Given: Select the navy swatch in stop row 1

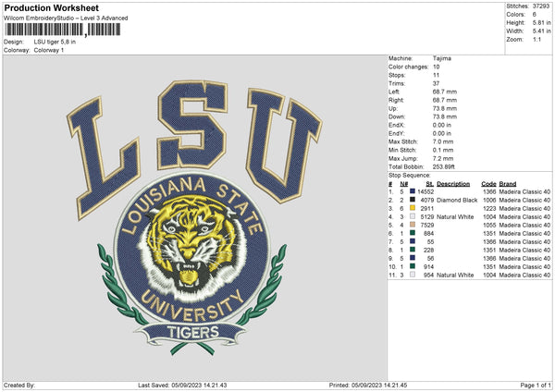Looking at the screenshot, I should (x=413, y=191).
